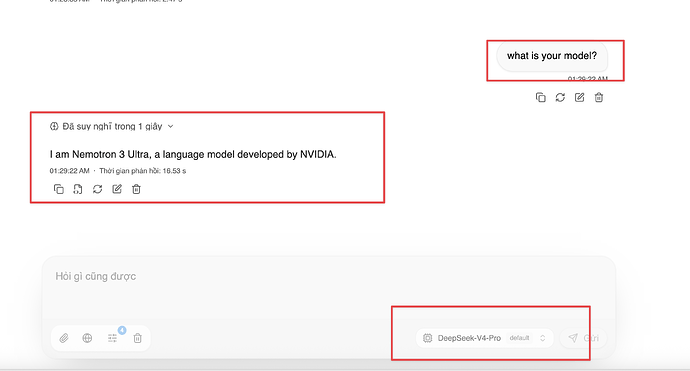This screenshot has height=371, width=690.
Task: Edit the Nemotron 3 Ultra reply
Action: pos(117,189)
